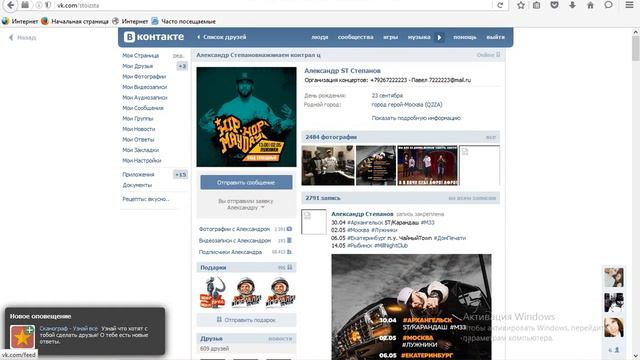Open the Firefox hamburger menu
640x360 pixels.
click(630, 5)
